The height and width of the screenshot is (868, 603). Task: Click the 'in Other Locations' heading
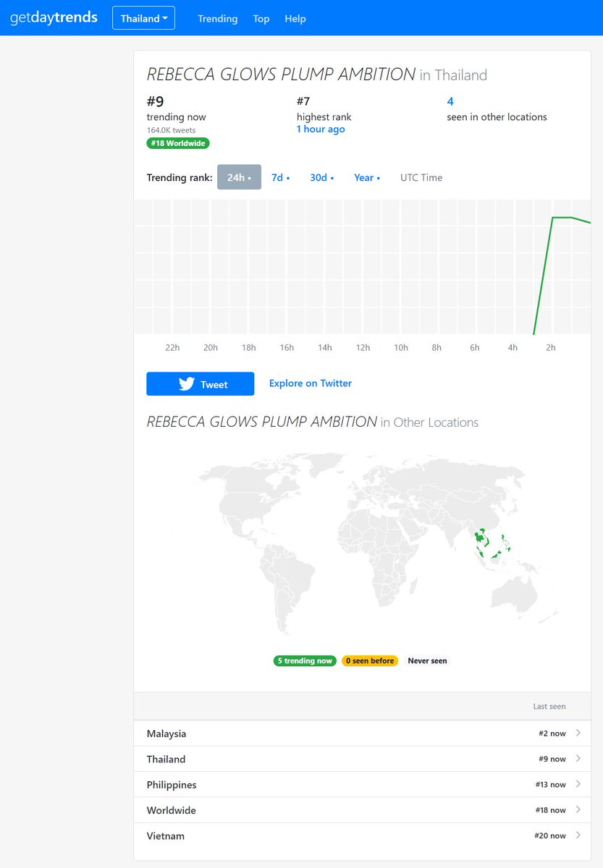429,422
